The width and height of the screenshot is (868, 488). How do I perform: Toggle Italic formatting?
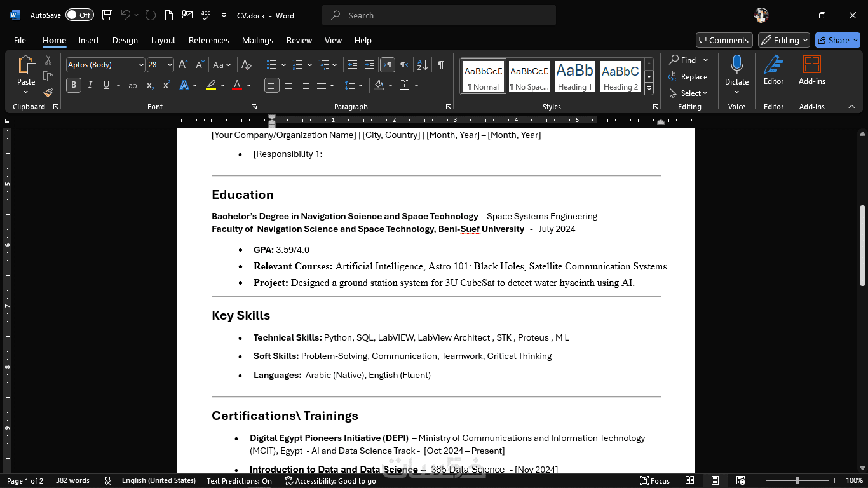90,85
